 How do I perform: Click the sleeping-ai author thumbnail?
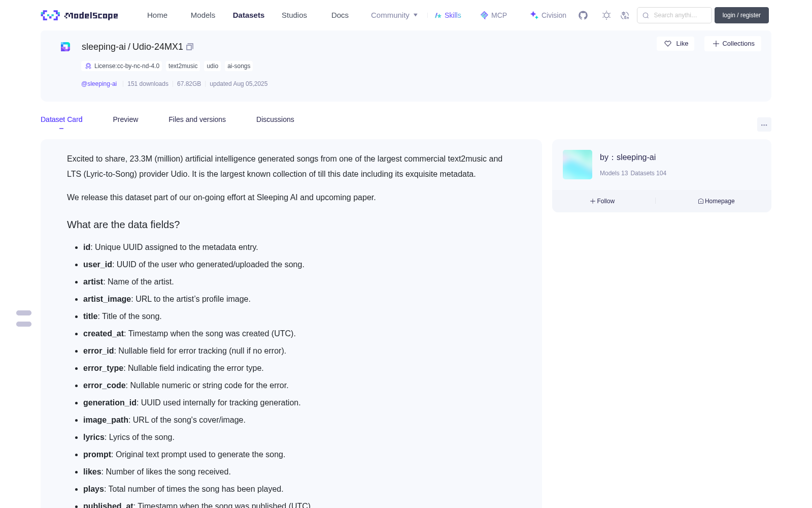pos(578,165)
